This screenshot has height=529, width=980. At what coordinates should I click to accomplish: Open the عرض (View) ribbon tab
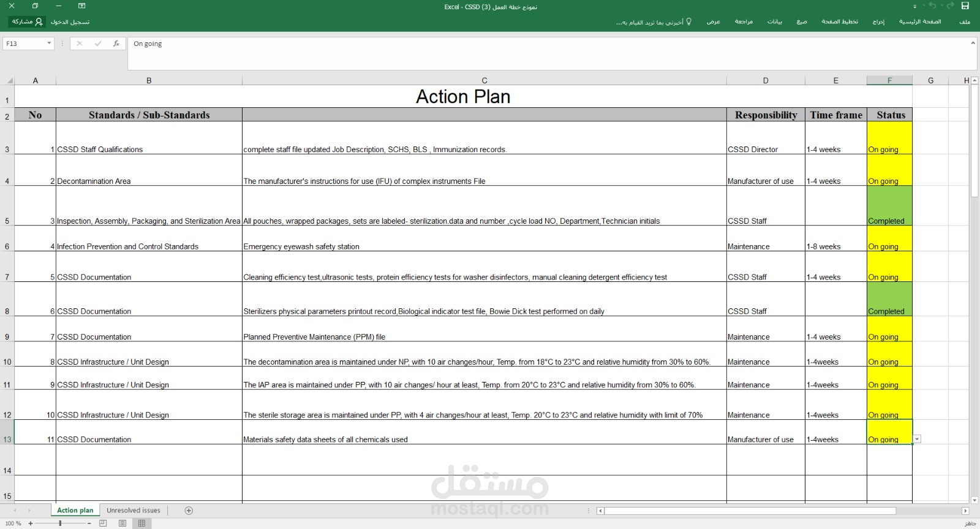[714, 22]
